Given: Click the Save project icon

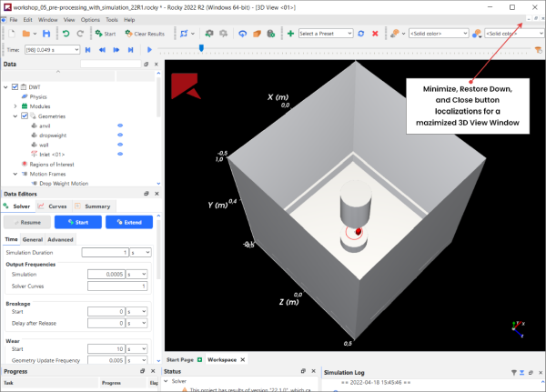Looking at the screenshot, I should (x=46, y=34).
